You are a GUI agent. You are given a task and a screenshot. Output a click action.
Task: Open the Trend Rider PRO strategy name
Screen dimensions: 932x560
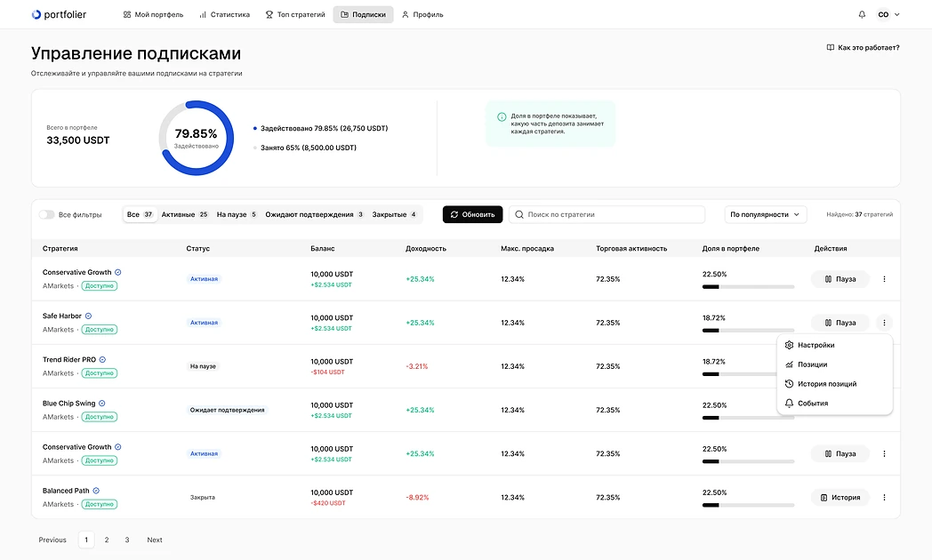point(69,360)
